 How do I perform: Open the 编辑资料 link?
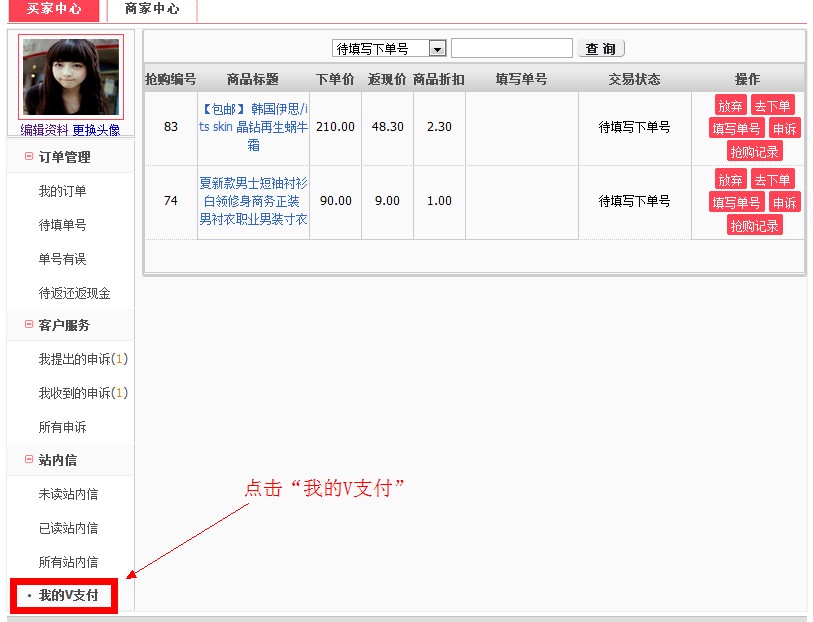(44, 130)
